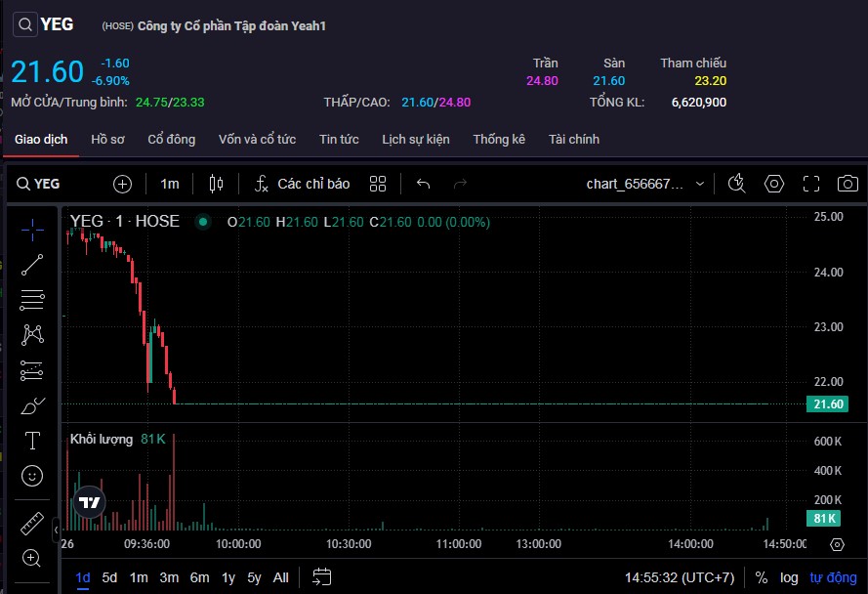868x594 pixels.
Task: Take a chart snapshot with camera icon
Action: (847, 184)
